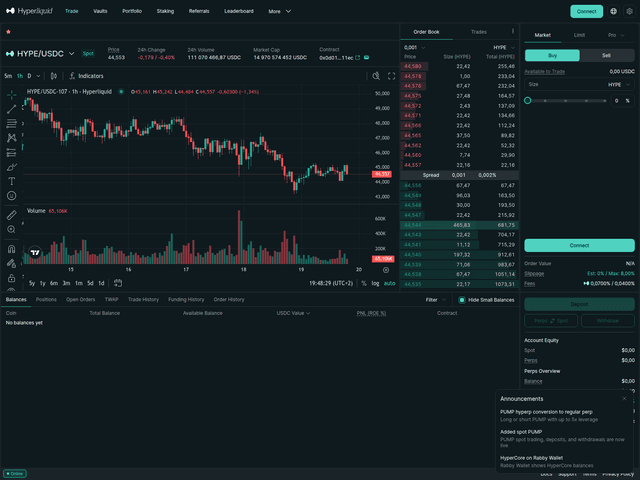Image resolution: width=640 pixels, height=480 pixels.
Task: Switch to the Open Orders tab
Action: 80,300
